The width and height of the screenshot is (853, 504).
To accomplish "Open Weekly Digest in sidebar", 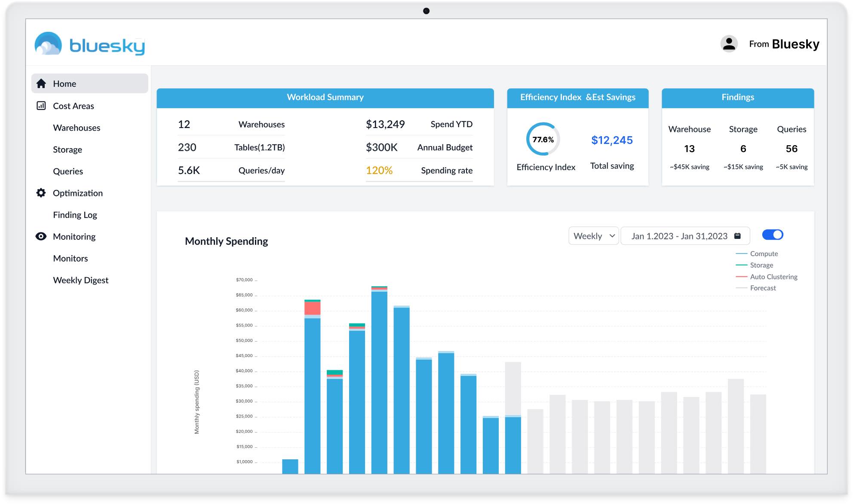I will click(x=80, y=280).
